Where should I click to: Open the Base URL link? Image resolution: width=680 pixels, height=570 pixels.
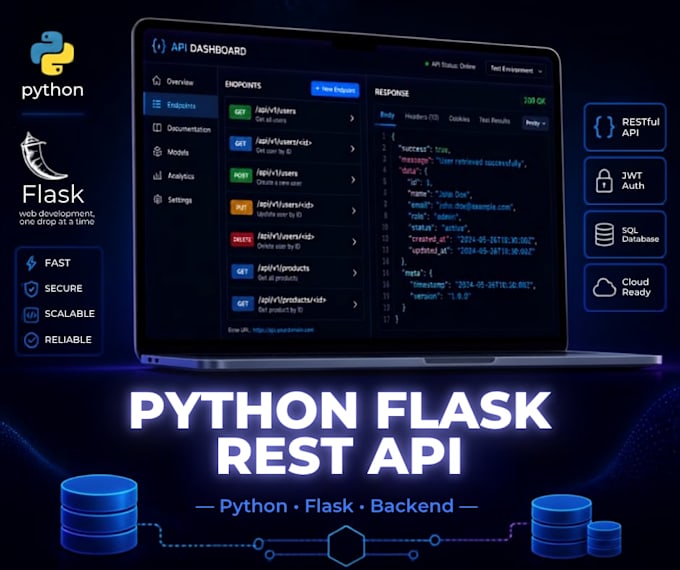[283, 330]
